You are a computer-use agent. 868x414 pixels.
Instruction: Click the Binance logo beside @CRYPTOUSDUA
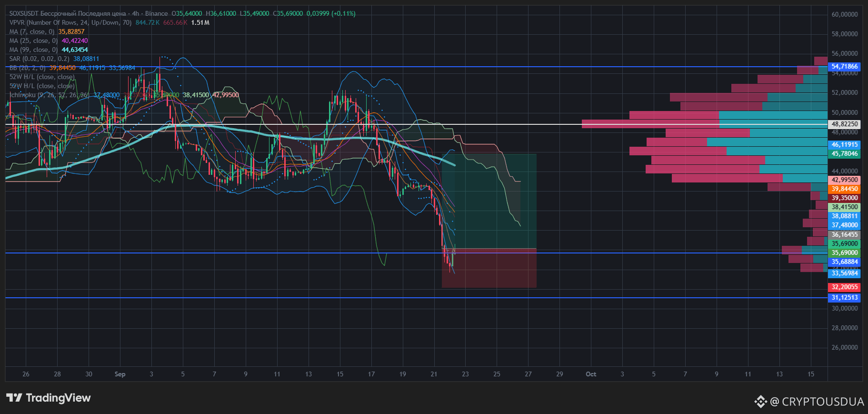(x=760, y=402)
